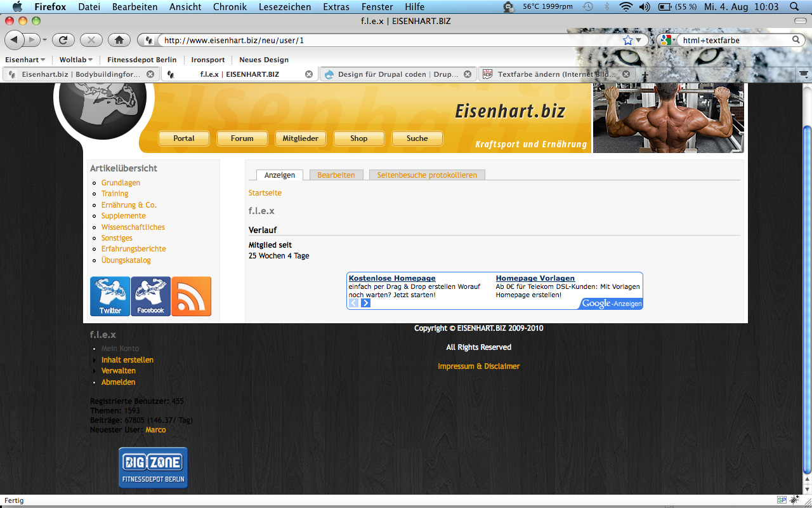Open the Twitter icon in sidebar
The image size is (812, 508).
click(110, 296)
